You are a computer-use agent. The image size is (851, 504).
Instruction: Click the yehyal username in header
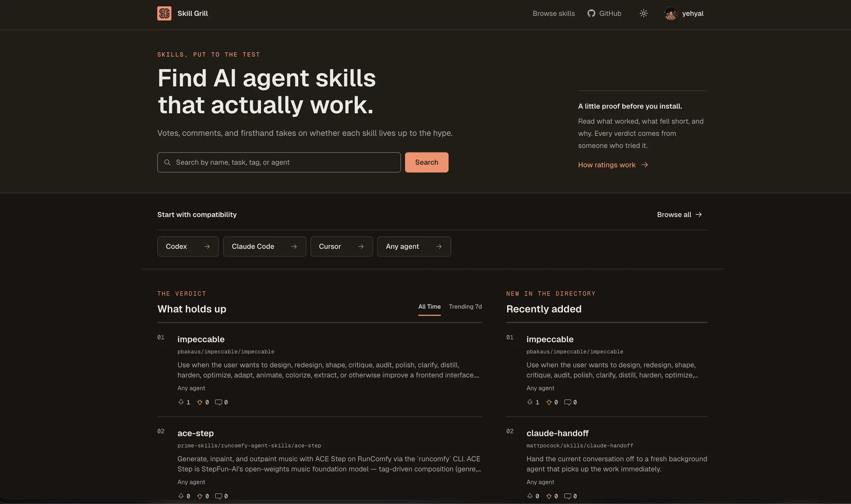pyautogui.click(x=693, y=13)
